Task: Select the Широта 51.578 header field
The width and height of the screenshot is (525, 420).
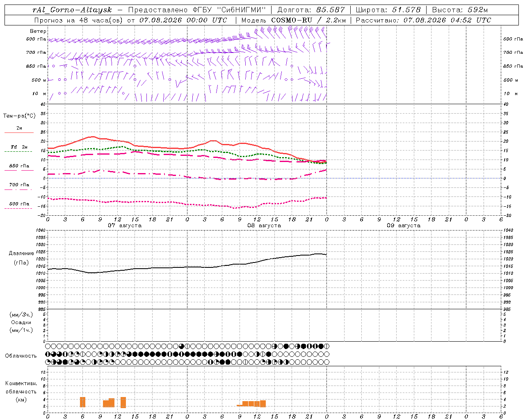Action: click(388, 10)
